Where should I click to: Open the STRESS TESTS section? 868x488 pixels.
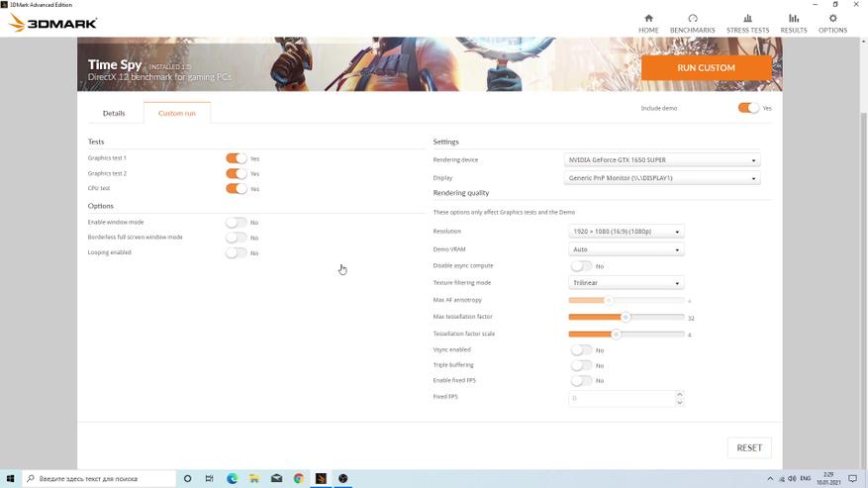click(x=747, y=24)
